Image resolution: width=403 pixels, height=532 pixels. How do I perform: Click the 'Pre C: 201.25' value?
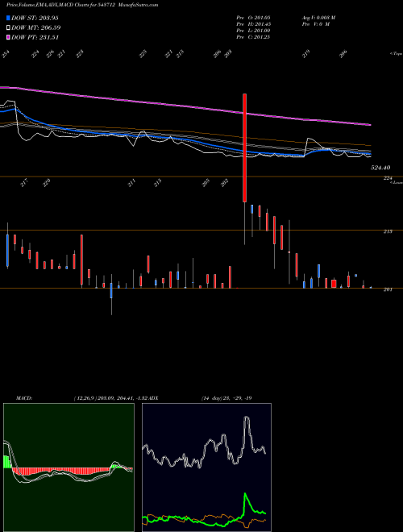(253, 37)
